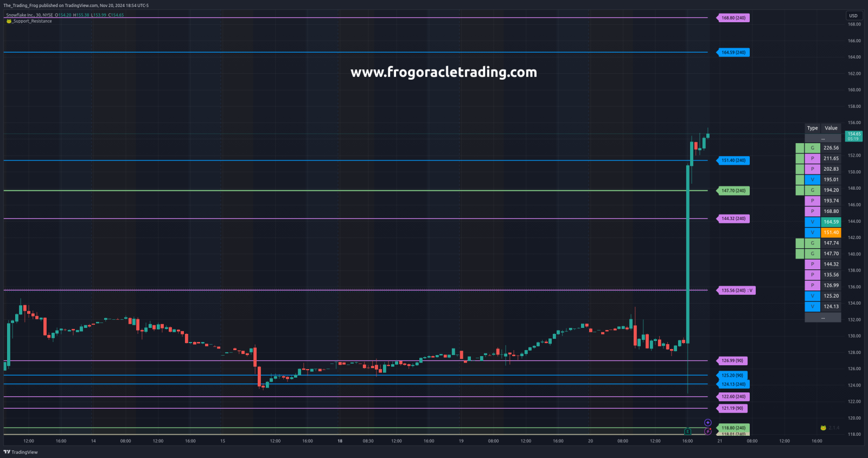
Task: Click the 168.00 price axis label
Action: coord(854,24)
